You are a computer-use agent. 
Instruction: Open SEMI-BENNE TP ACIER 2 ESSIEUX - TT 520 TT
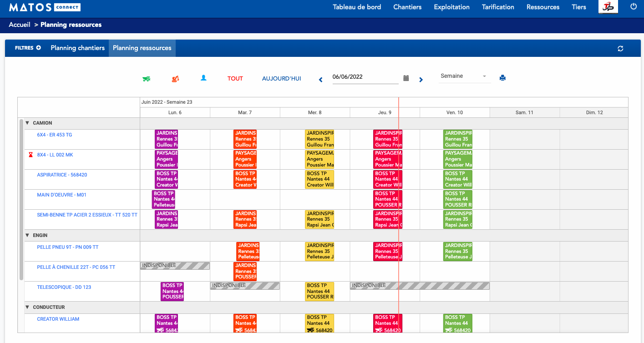click(87, 215)
